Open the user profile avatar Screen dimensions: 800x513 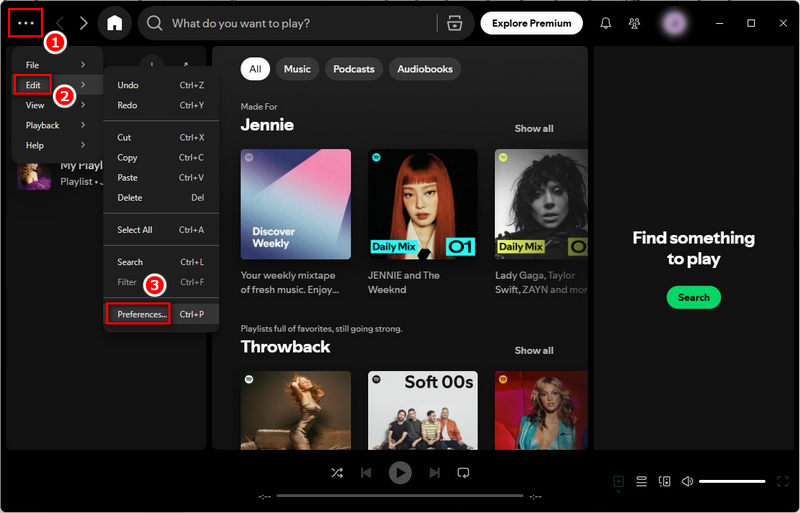point(674,23)
